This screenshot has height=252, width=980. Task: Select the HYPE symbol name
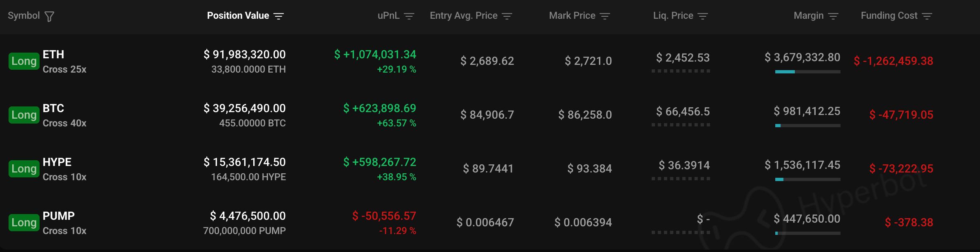(57, 162)
